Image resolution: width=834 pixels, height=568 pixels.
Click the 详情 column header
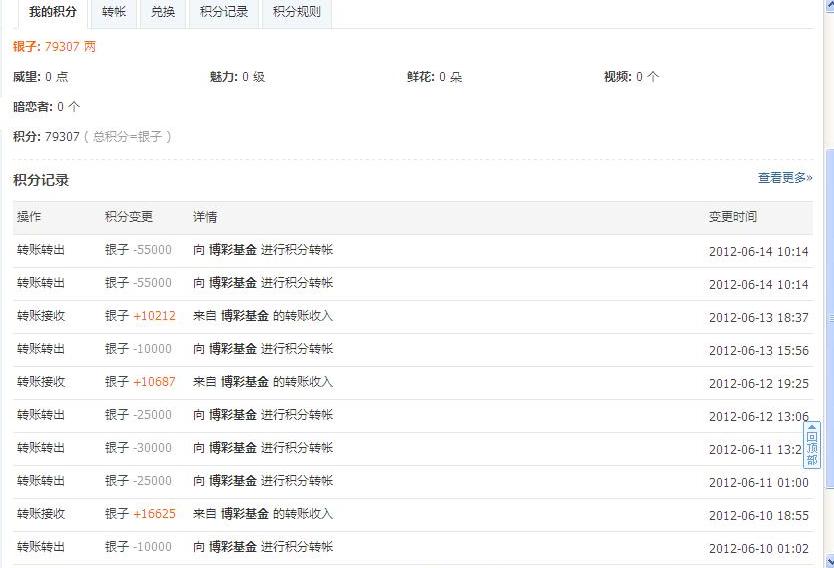(205, 217)
